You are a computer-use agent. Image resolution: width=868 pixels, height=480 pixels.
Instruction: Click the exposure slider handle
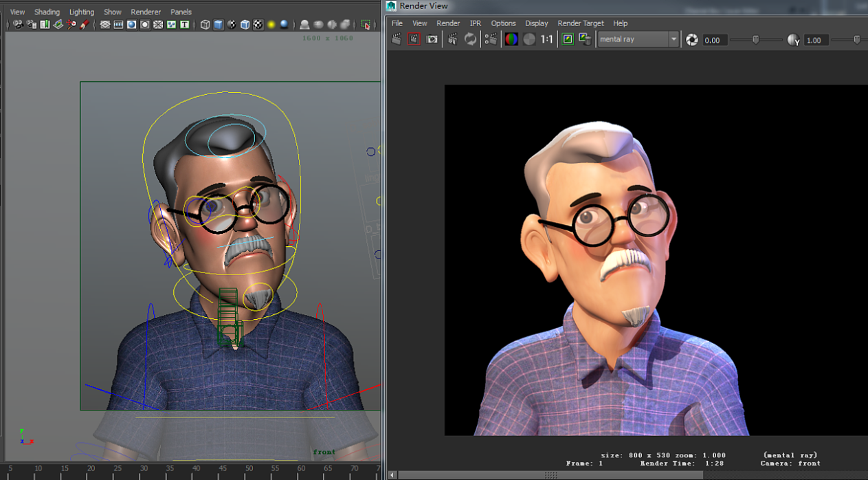pyautogui.click(x=756, y=40)
